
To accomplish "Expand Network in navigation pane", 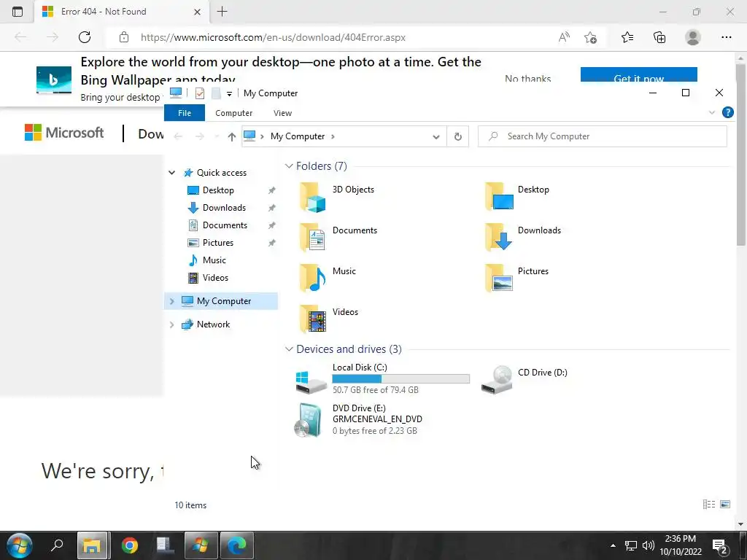I will 172,324.
